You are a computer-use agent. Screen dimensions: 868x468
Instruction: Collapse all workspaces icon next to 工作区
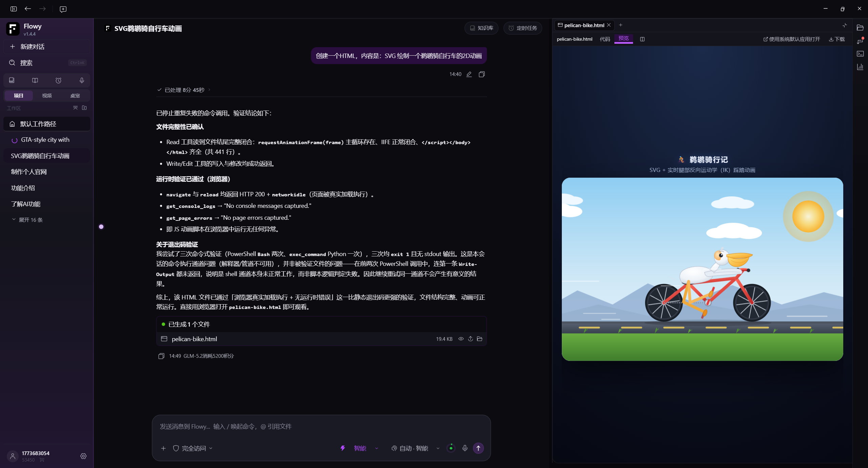coord(75,108)
